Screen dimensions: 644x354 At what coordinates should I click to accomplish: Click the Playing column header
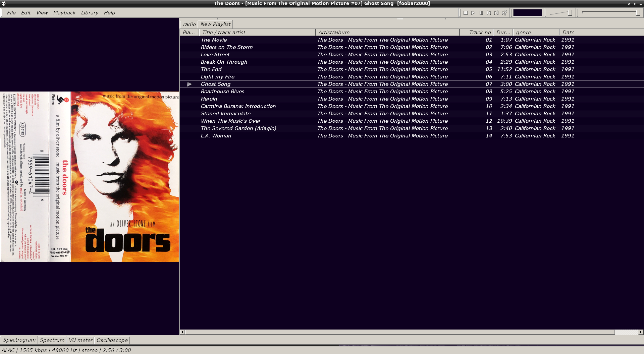189,33
